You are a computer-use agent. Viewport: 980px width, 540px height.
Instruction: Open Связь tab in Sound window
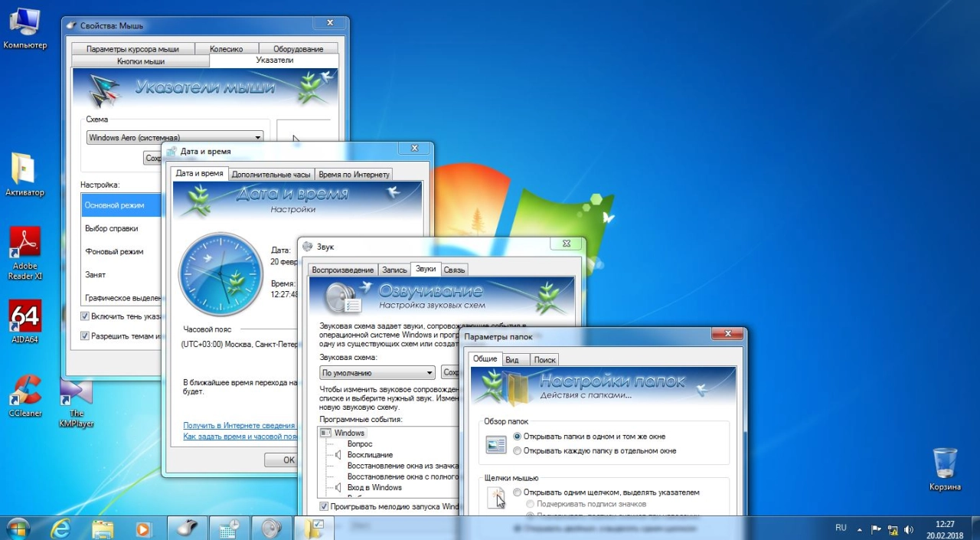click(x=454, y=270)
